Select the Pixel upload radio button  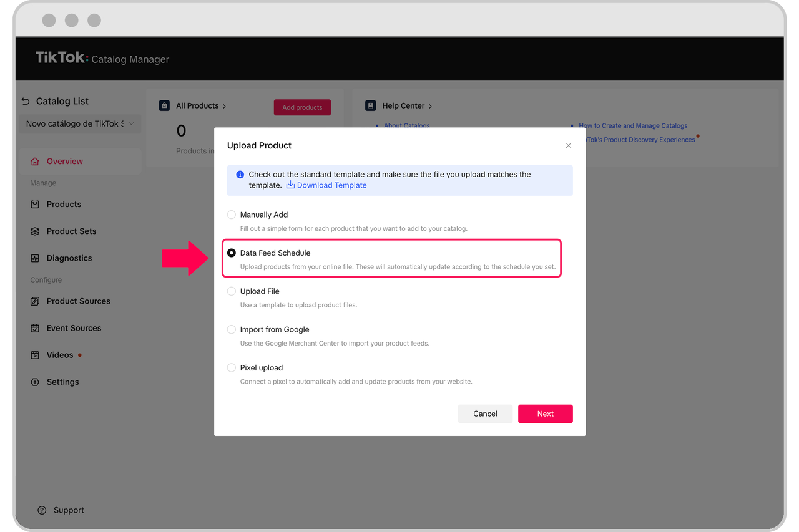pyautogui.click(x=232, y=368)
